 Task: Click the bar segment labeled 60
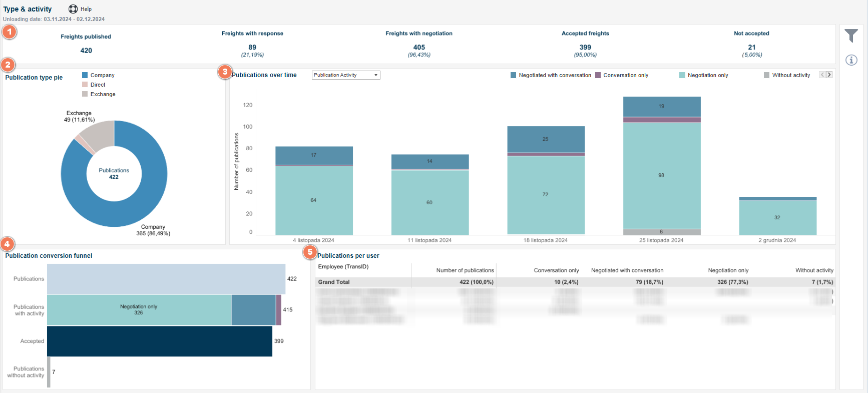point(430,203)
